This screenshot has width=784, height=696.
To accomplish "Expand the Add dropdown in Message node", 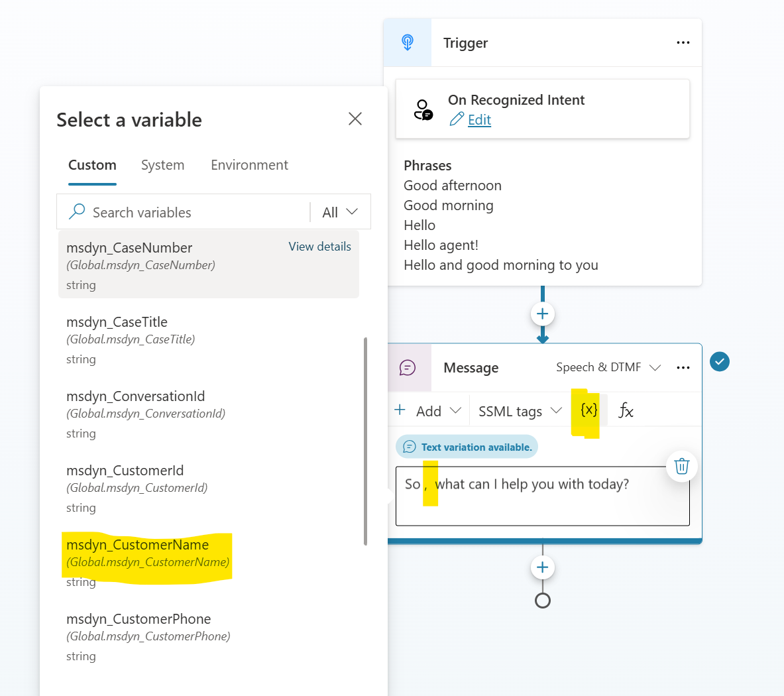I will 428,411.
